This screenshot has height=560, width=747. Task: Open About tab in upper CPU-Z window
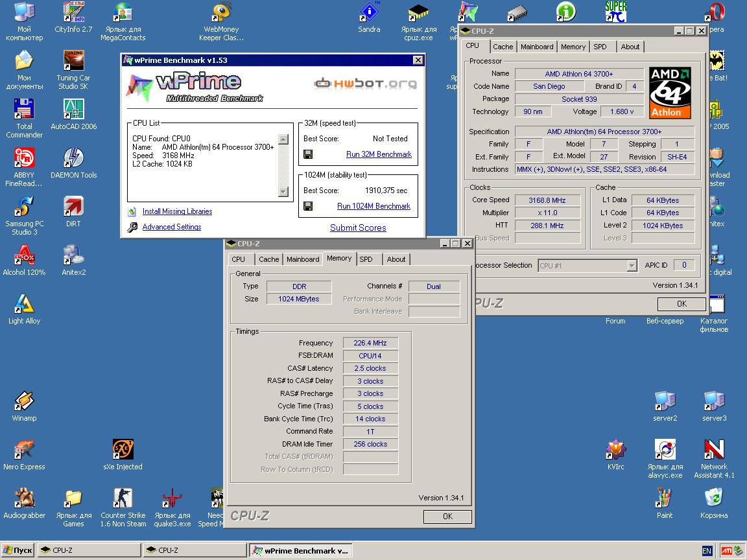[x=630, y=47]
